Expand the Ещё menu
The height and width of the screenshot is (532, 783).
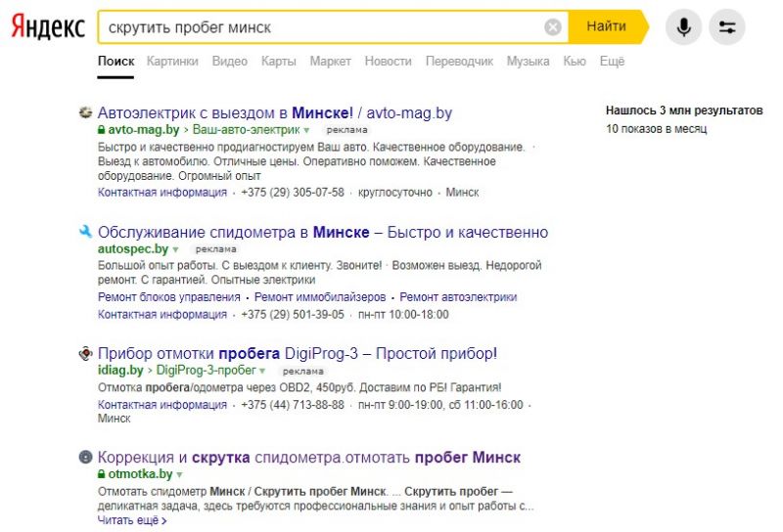point(613,62)
